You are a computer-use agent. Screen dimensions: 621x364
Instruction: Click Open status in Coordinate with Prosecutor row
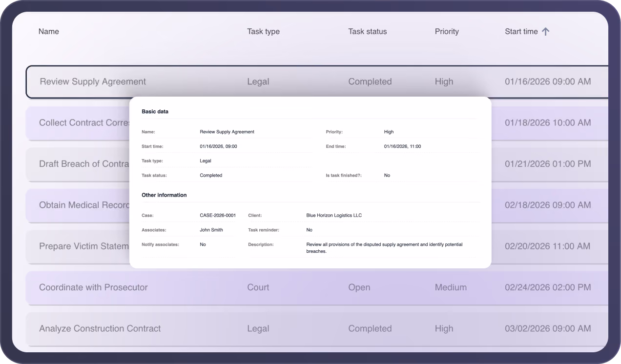[x=359, y=287]
